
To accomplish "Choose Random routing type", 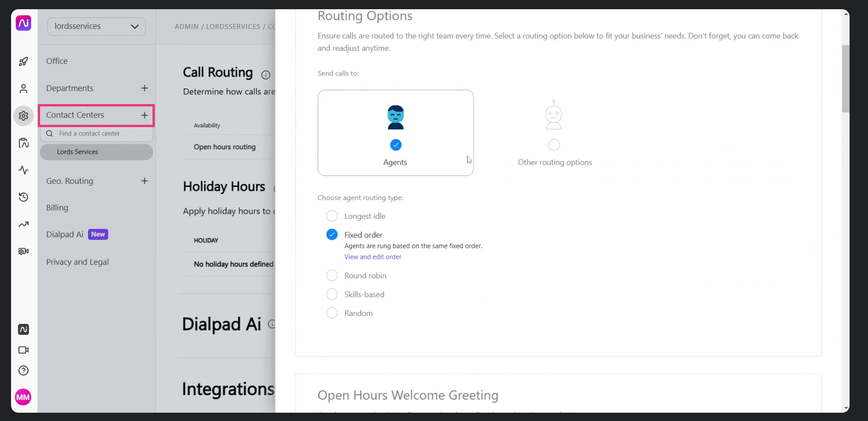I will click(332, 313).
